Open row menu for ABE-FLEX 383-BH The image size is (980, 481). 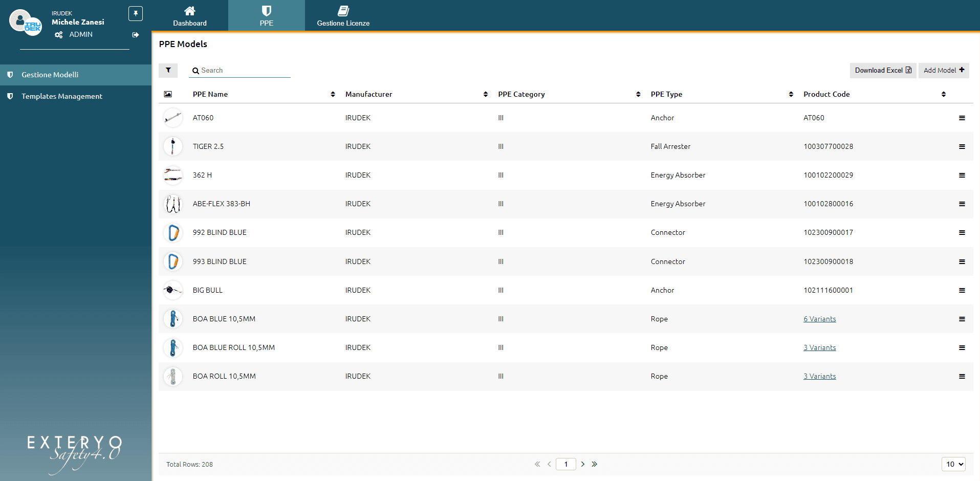962,204
